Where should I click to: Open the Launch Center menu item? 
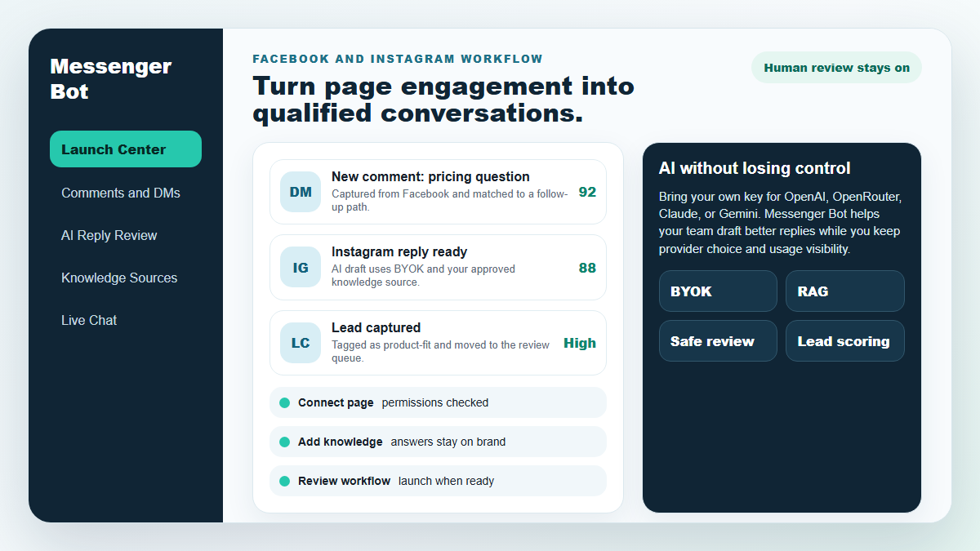[126, 149]
